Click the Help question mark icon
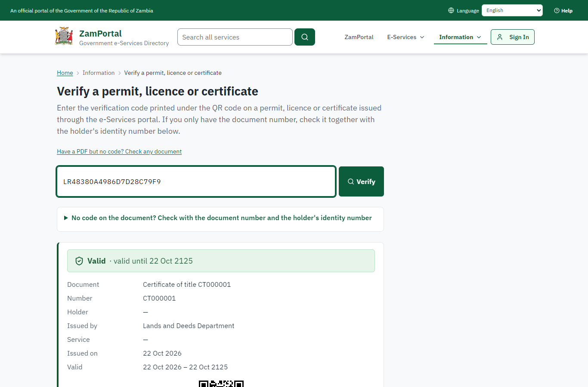This screenshot has width=588, height=387. (x=557, y=11)
